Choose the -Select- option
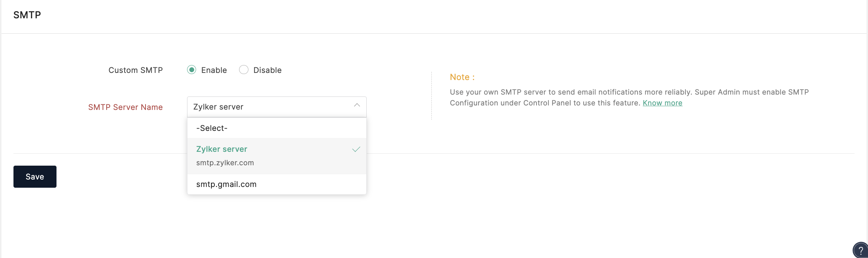Screen dimensions: 868x258 click(276, 128)
